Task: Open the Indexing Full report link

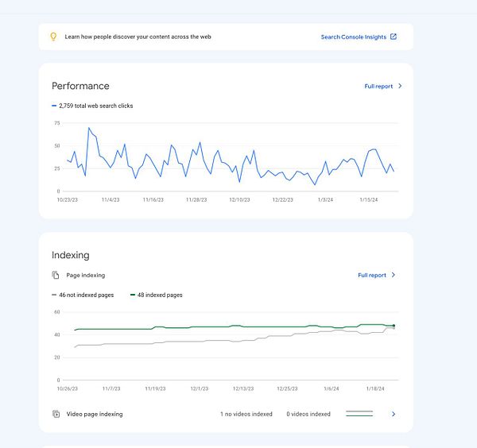Action: 372,275
